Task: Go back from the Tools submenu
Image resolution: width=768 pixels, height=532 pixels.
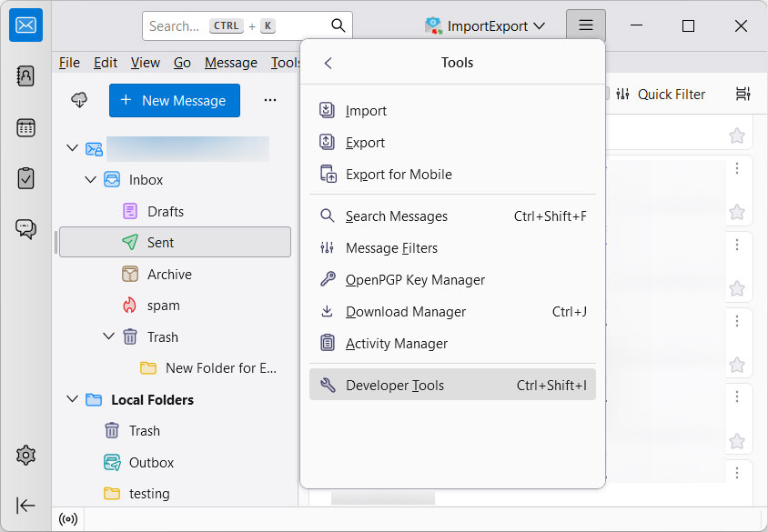Action: [x=328, y=63]
